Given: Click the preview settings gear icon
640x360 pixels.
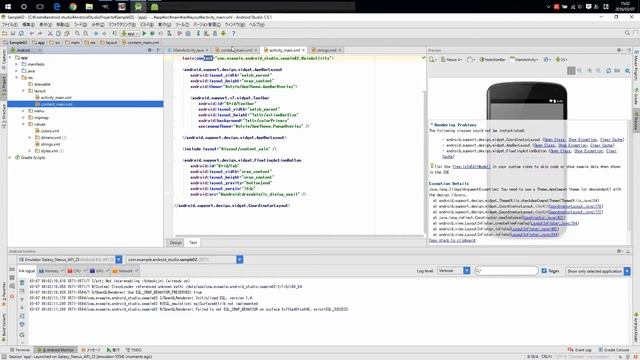Looking at the screenshot, I should point(628,71).
